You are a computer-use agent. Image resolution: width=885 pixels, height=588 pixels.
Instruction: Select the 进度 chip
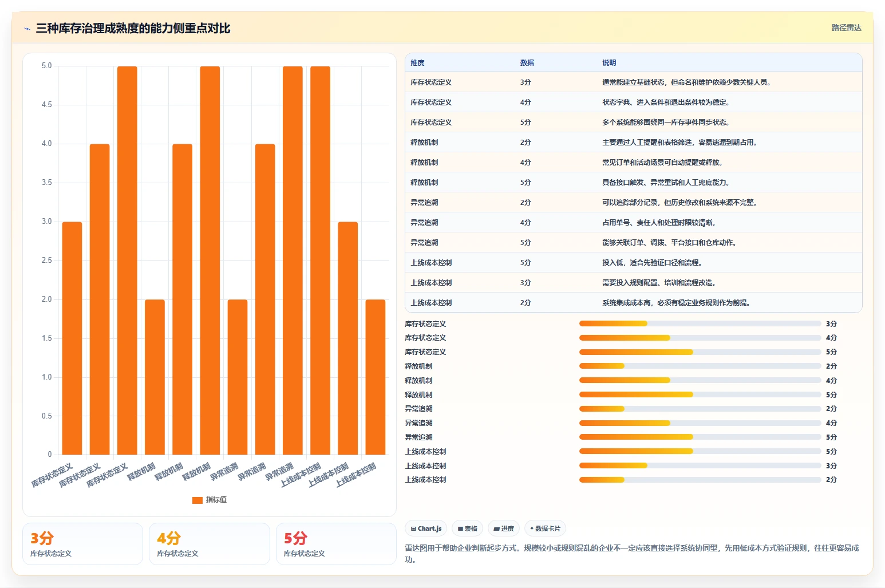coord(504,528)
